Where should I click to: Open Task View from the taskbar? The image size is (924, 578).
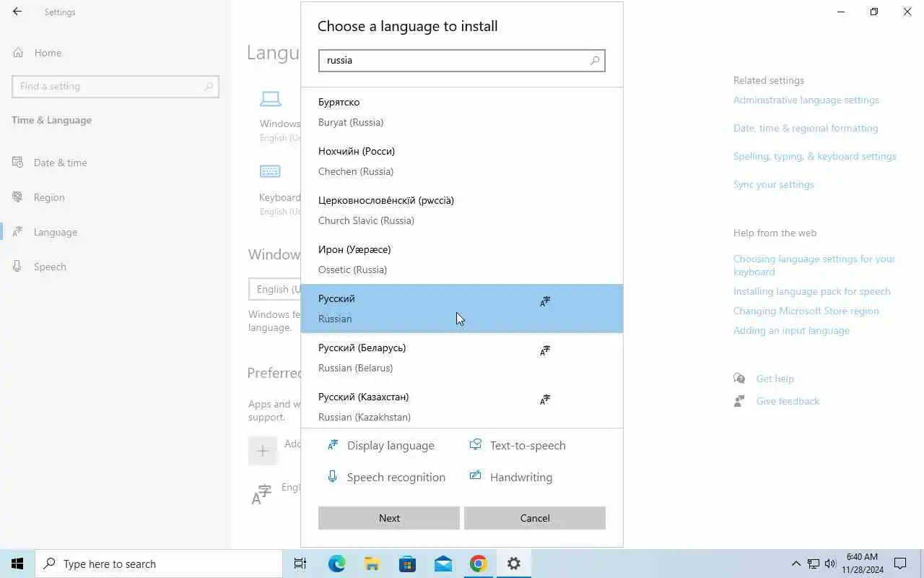(x=300, y=564)
